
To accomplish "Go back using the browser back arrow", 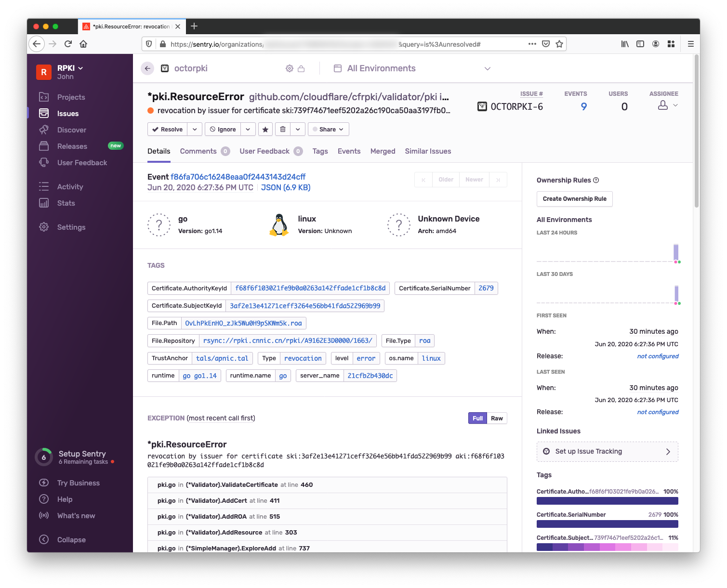I will pyautogui.click(x=37, y=44).
